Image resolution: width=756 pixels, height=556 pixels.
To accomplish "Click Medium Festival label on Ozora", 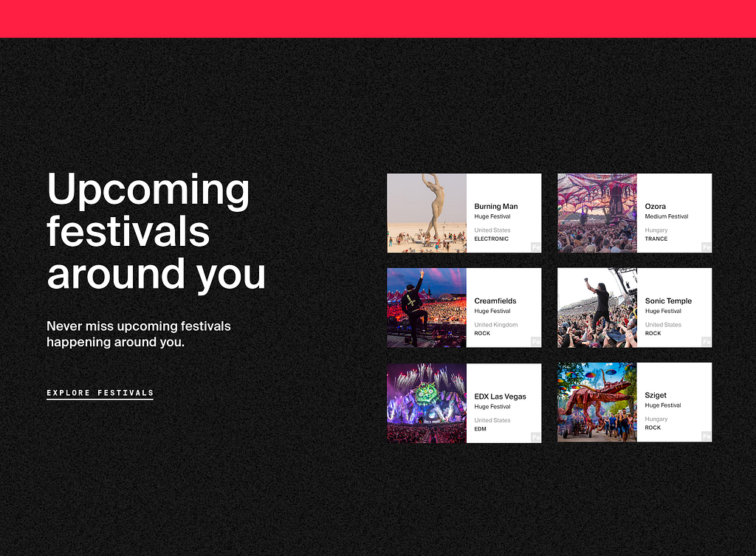I will (667, 216).
